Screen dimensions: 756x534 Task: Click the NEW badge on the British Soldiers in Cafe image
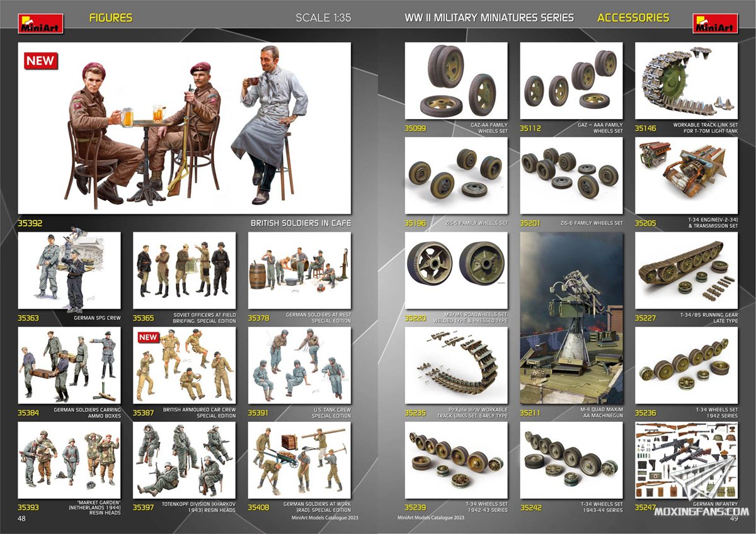tap(40, 60)
